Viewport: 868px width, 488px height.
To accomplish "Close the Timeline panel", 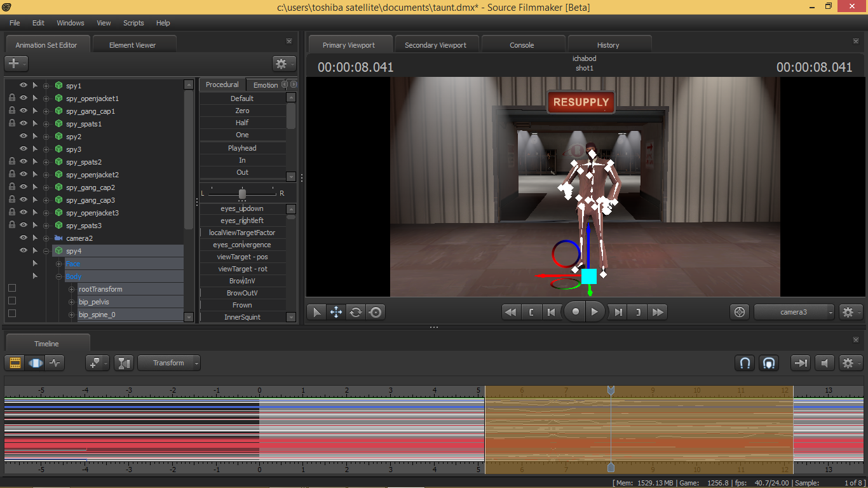I will (x=855, y=340).
